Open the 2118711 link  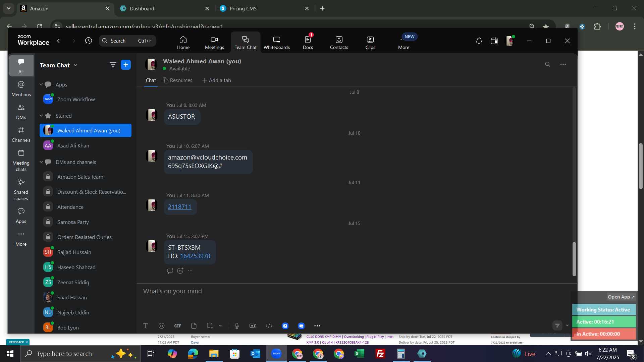(179, 207)
